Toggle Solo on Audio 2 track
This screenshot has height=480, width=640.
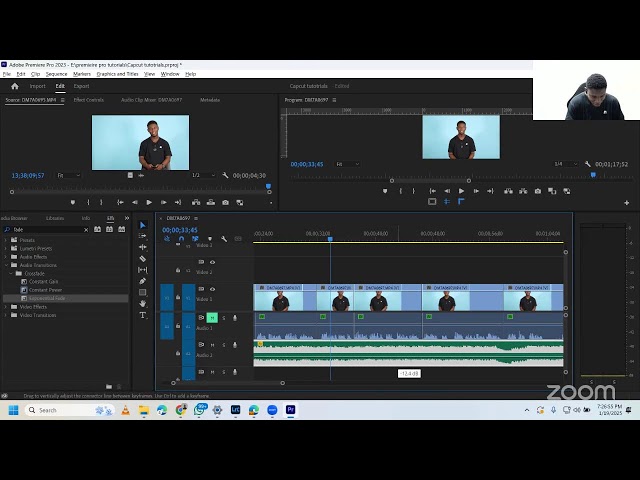tap(224, 345)
